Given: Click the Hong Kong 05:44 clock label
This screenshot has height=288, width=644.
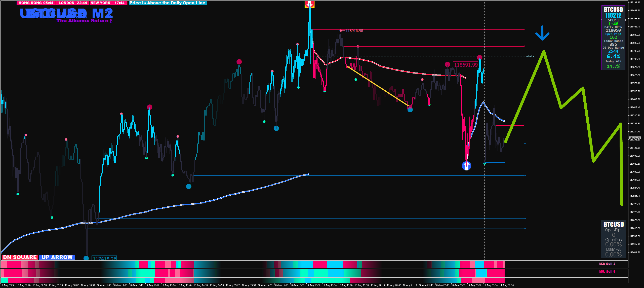Looking at the screenshot, I should point(36,3).
